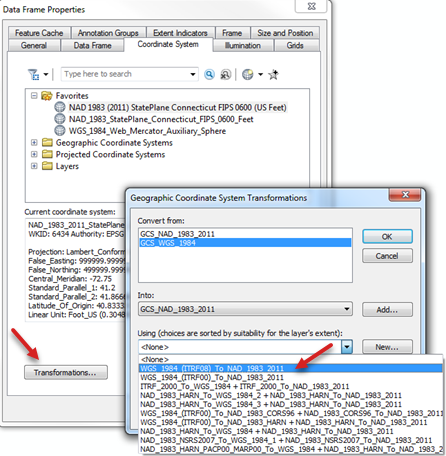Click the add to favorites star icon
Viewport: 446px width, 456px height.
(273, 74)
